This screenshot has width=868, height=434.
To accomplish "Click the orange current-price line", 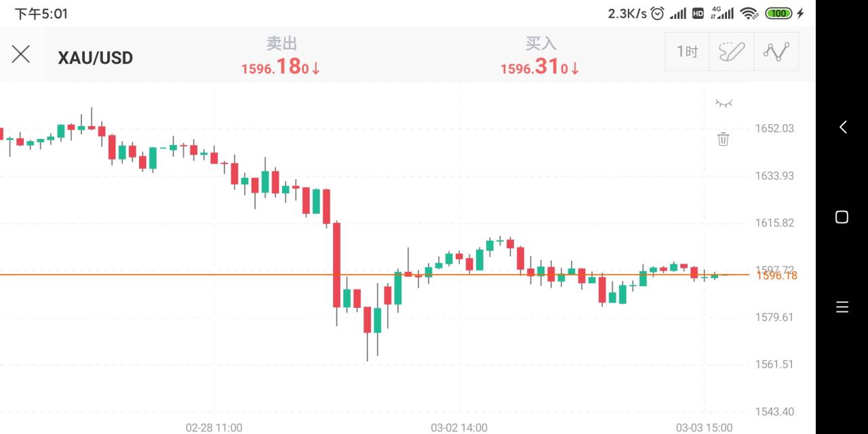I will pos(203,274).
